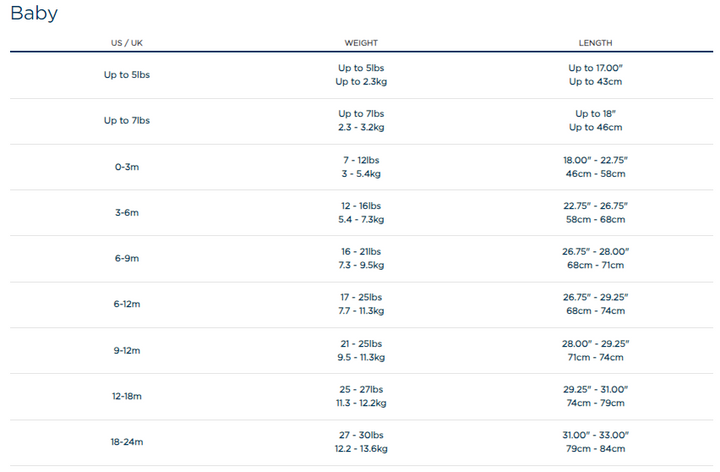Screen dimensions: 720x472
Task: Select the Up to 5lbs size label
Action: pos(127,75)
